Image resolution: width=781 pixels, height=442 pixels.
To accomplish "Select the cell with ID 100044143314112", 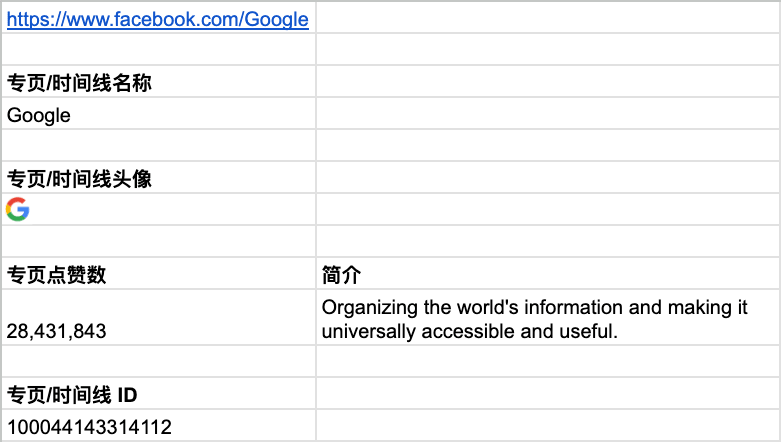I will click(158, 425).
